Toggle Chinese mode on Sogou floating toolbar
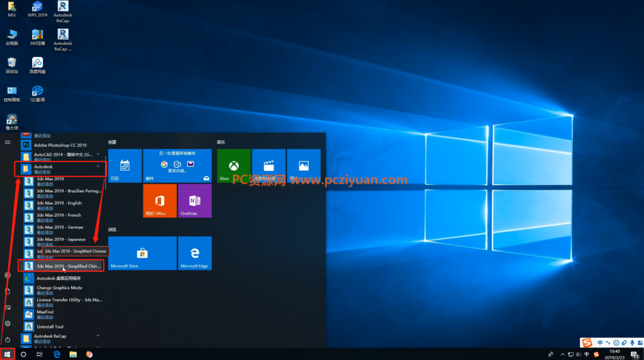 click(x=600, y=343)
